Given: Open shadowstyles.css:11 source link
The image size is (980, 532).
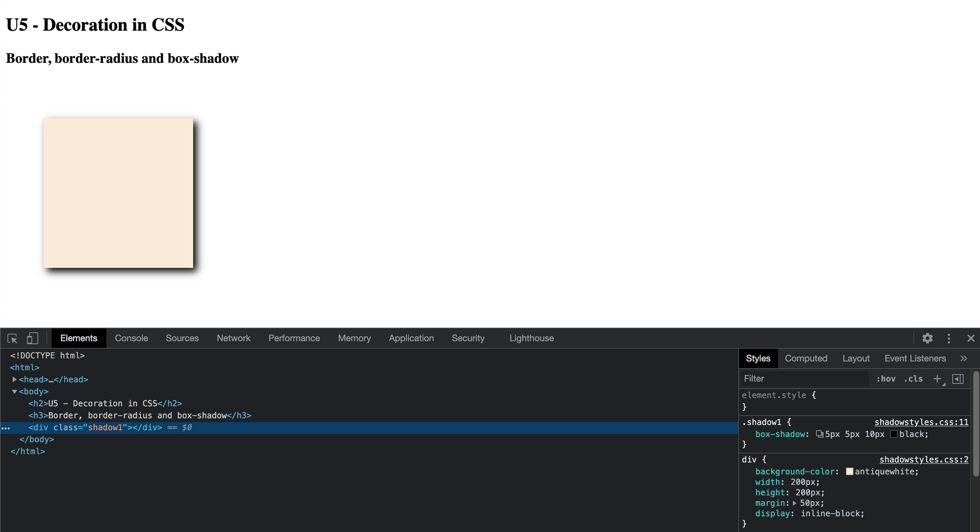Looking at the screenshot, I should 921,422.
